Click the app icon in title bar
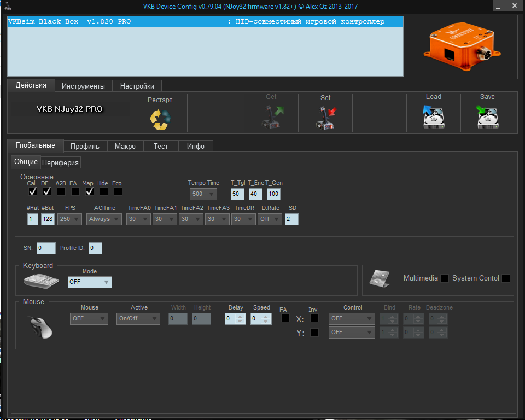The width and height of the screenshot is (525, 420). [8, 6]
